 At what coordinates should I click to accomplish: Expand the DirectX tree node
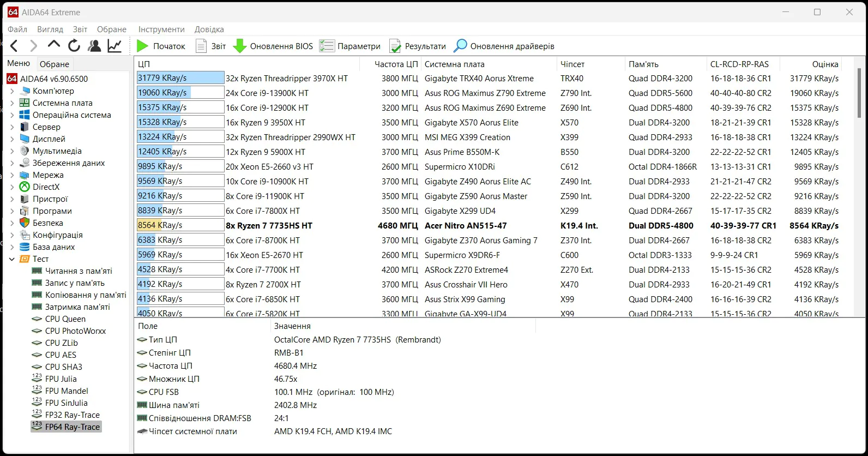pos(12,187)
